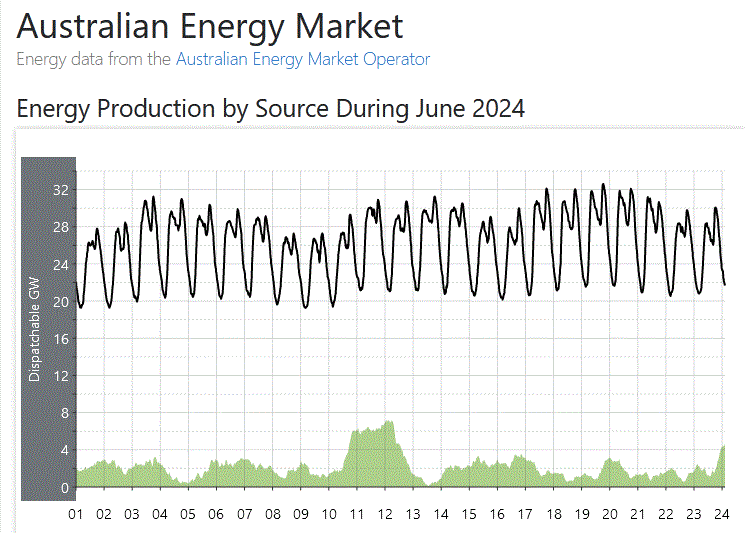Viewport: 745px width, 533px height.
Task: Click the green area peak near June 12
Action: pyautogui.click(x=388, y=426)
